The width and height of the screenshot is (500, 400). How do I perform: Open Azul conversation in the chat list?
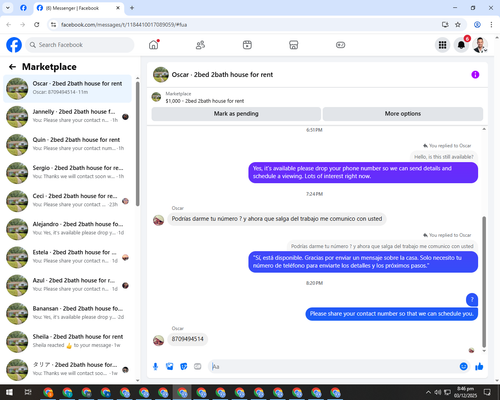click(x=67, y=285)
